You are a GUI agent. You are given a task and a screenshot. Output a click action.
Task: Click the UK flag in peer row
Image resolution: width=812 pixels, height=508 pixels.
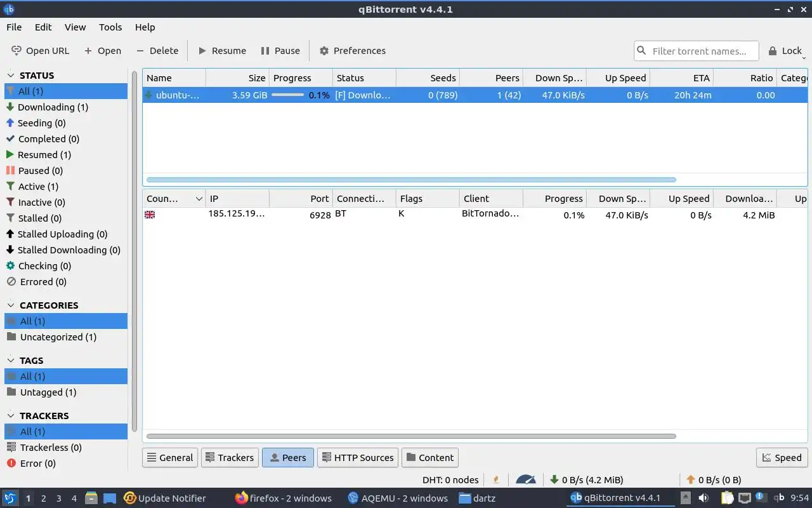(150, 215)
